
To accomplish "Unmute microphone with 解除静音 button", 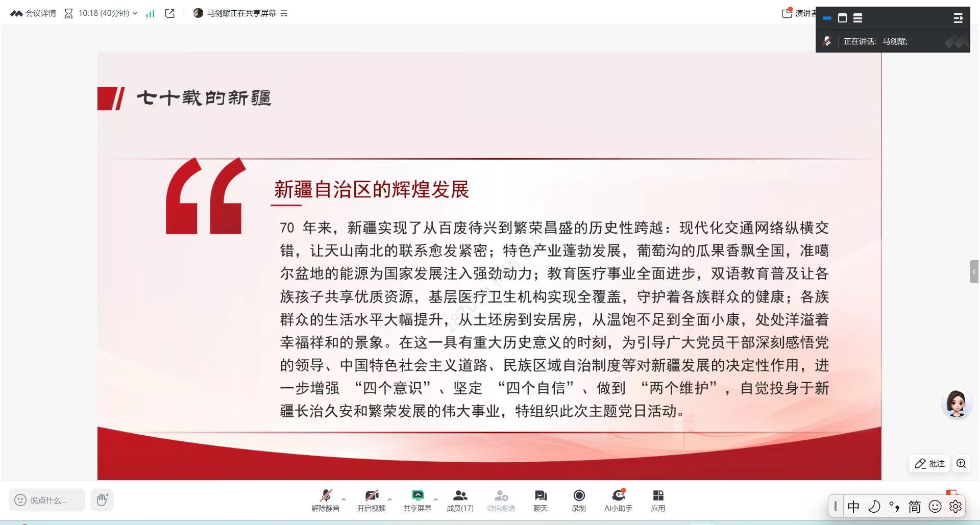I will click(x=325, y=500).
